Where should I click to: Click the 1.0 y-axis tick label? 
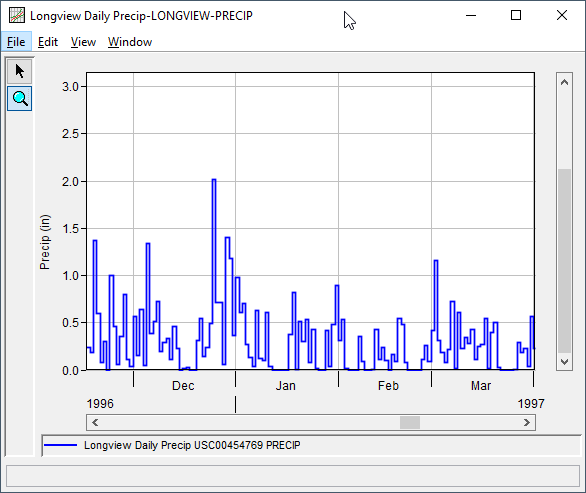click(70, 276)
